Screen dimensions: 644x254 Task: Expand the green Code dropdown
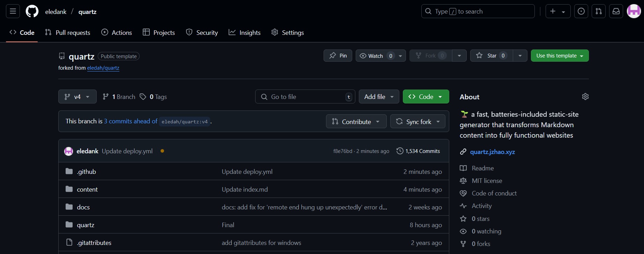click(425, 97)
